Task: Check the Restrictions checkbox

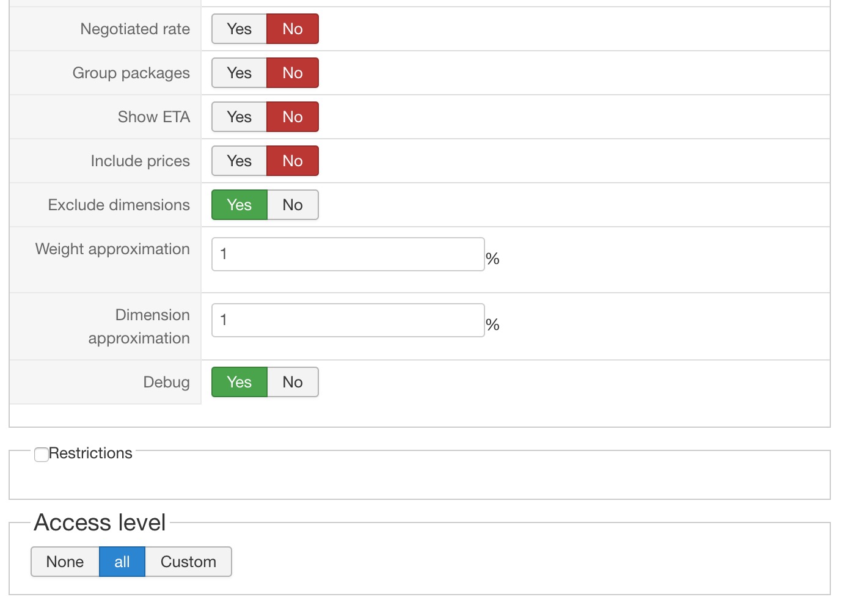Action: pyautogui.click(x=42, y=455)
